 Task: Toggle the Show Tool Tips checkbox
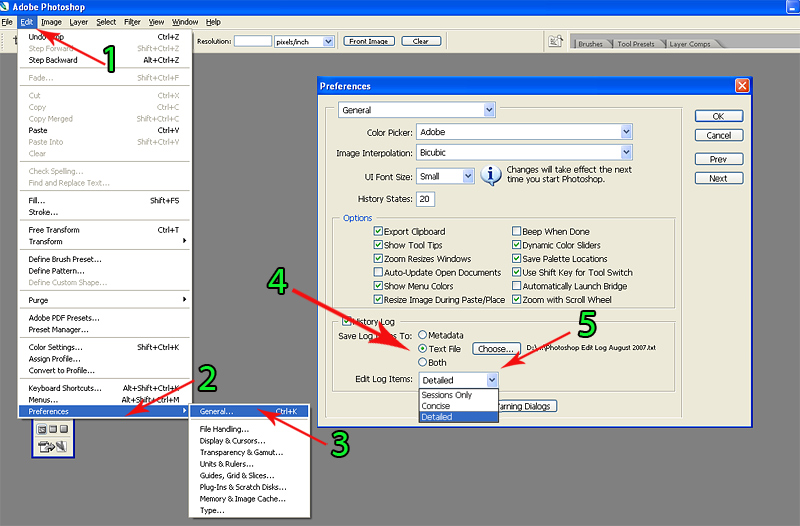pyautogui.click(x=378, y=245)
